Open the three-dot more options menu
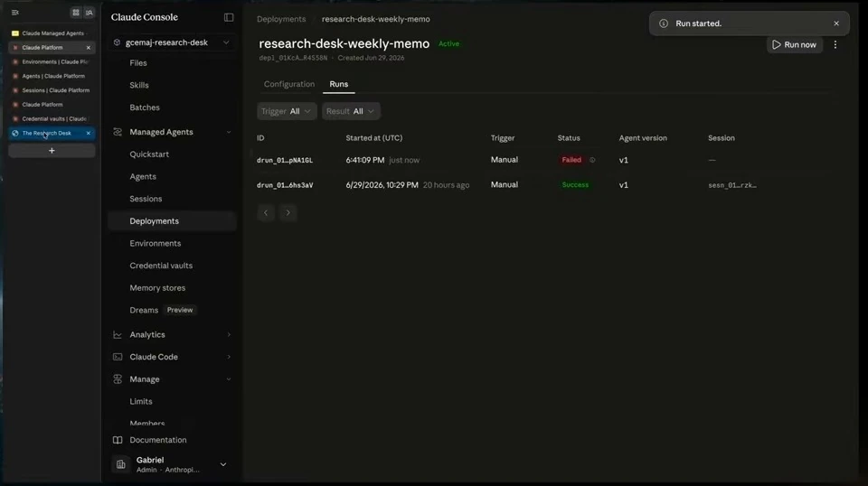This screenshot has height=486, width=868. point(835,45)
